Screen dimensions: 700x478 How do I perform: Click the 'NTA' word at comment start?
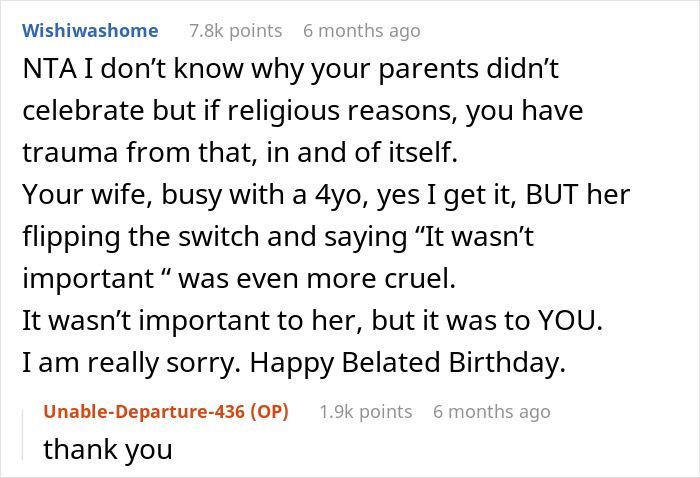[x=46, y=72]
